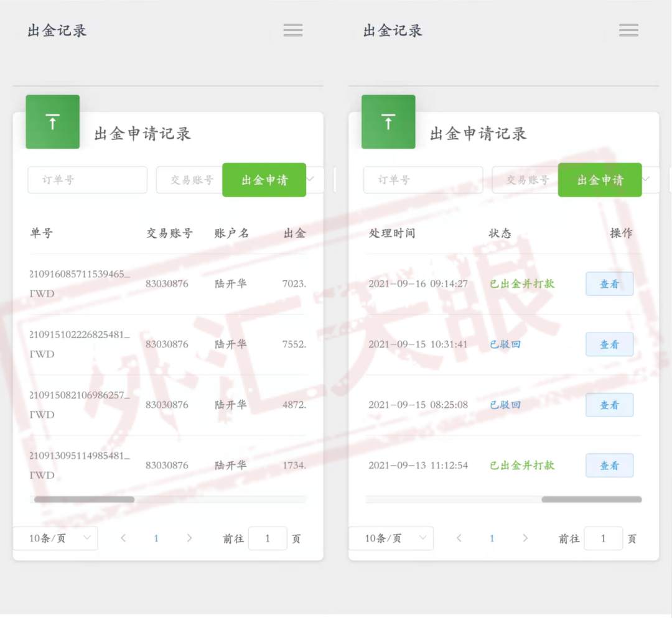Click green upload icon in left panel
This screenshot has height=618, width=672.
click(x=53, y=122)
